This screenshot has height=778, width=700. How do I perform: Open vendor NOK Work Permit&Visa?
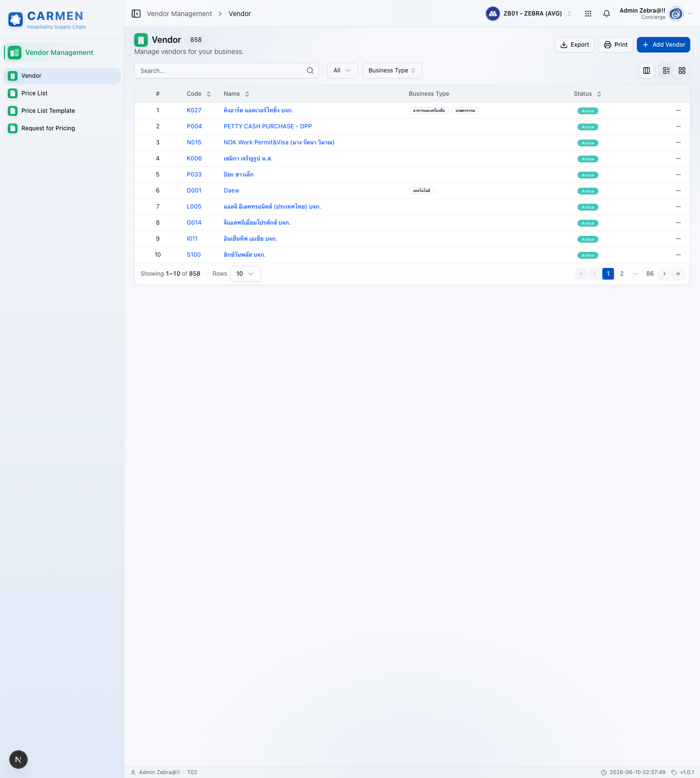coord(279,142)
